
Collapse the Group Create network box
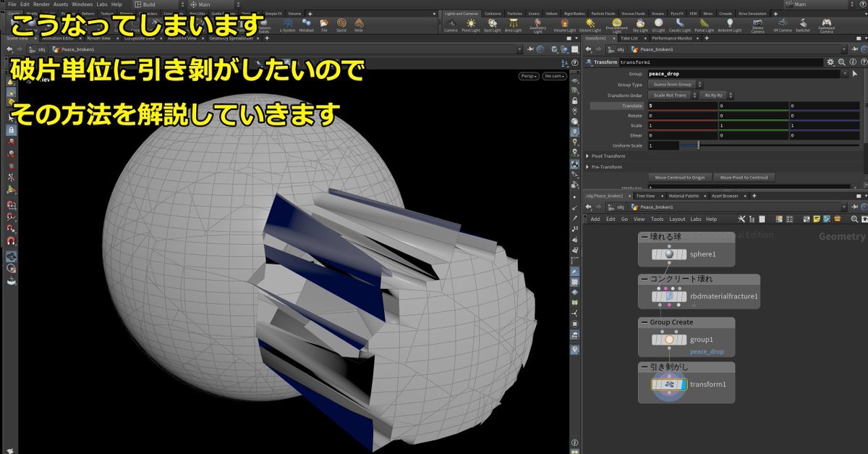pyautogui.click(x=644, y=322)
